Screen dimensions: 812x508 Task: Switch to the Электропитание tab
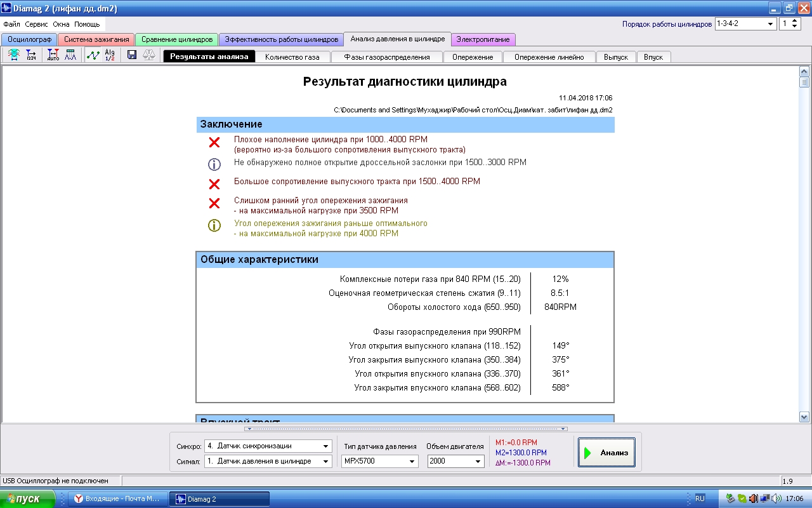tap(483, 39)
